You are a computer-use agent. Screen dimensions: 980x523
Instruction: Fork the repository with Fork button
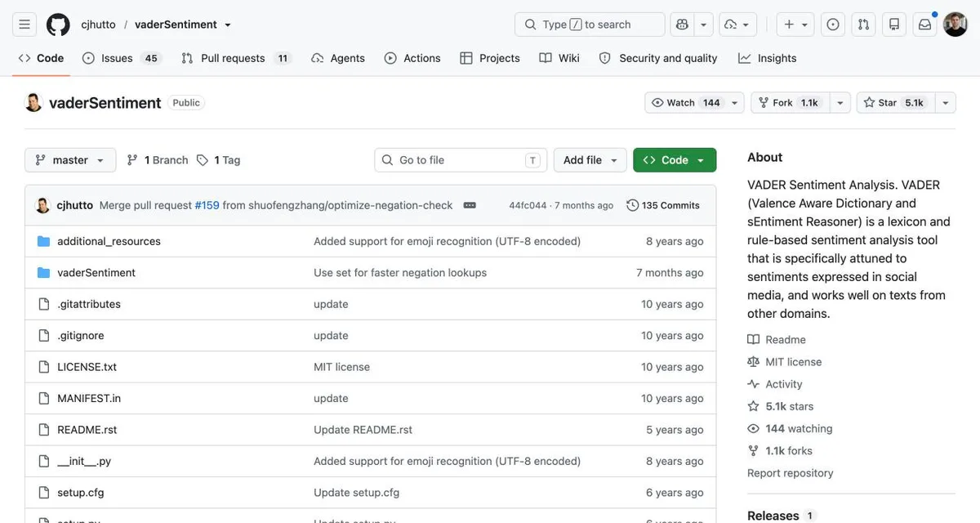pyautogui.click(x=790, y=103)
